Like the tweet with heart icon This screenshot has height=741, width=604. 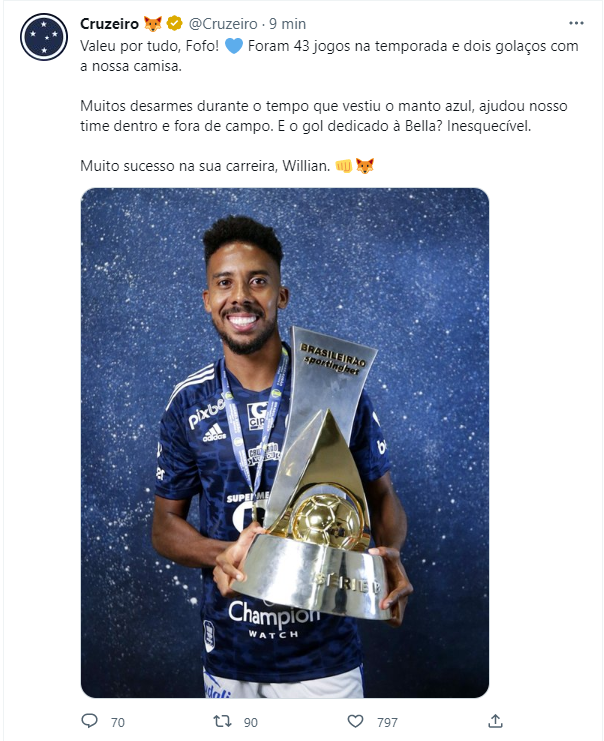(355, 721)
